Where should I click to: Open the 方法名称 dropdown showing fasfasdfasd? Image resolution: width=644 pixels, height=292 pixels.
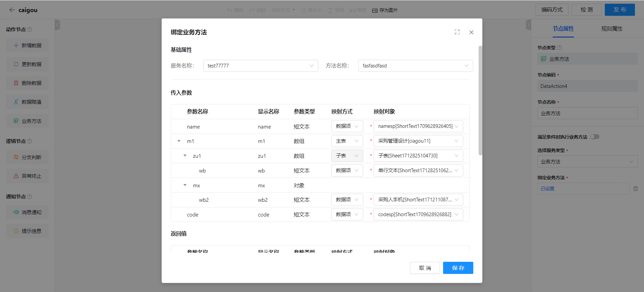click(416, 66)
